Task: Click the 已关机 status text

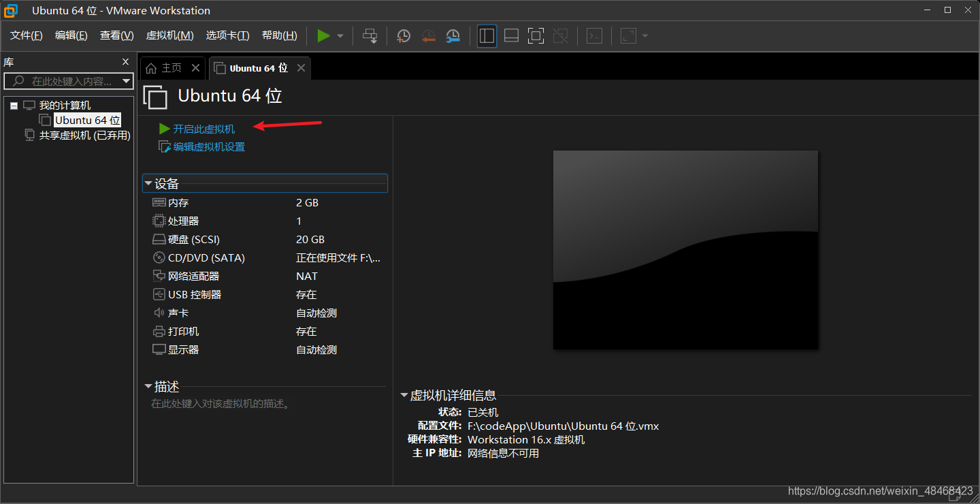Action: click(x=483, y=412)
